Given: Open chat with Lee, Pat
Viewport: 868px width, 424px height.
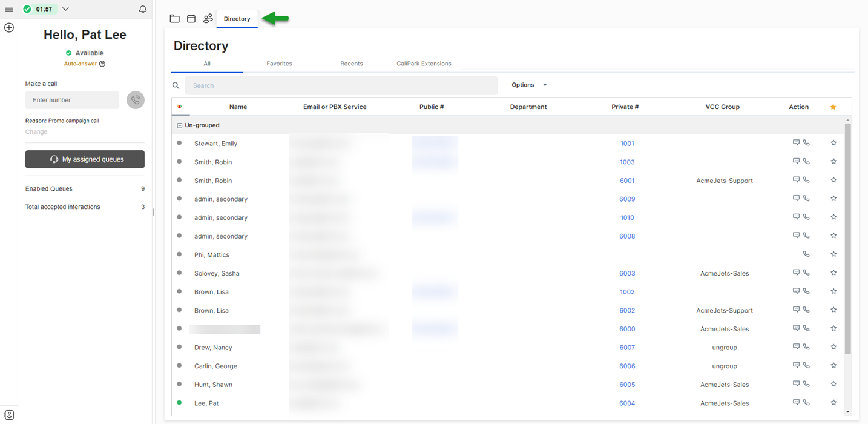Looking at the screenshot, I should point(796,402).
